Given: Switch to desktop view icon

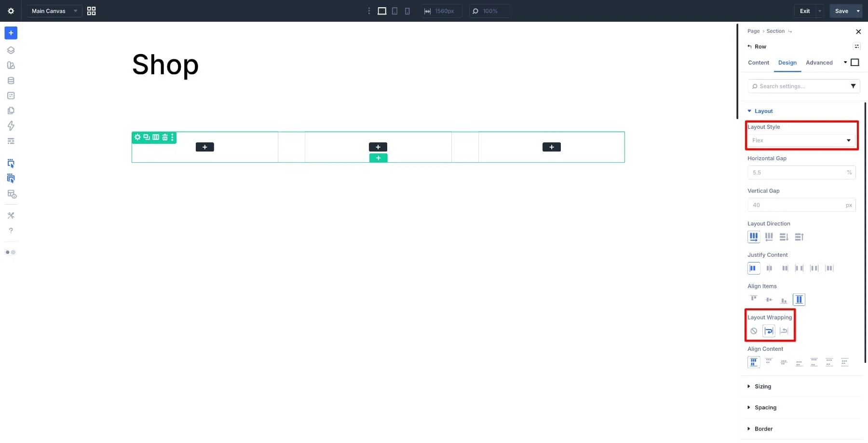Looking at the screenshot, I should (x=382, y=11).
